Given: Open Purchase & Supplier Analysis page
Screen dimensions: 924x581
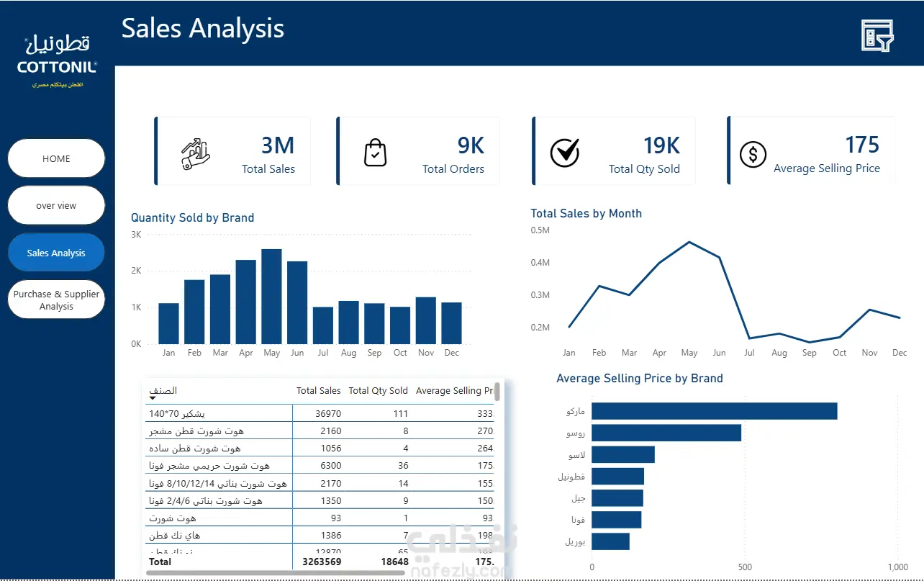Looking at the screenshot, I should click(56, 299).
